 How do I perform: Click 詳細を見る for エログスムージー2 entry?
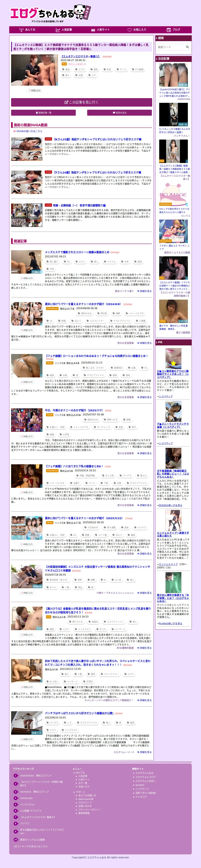[144, 752]
